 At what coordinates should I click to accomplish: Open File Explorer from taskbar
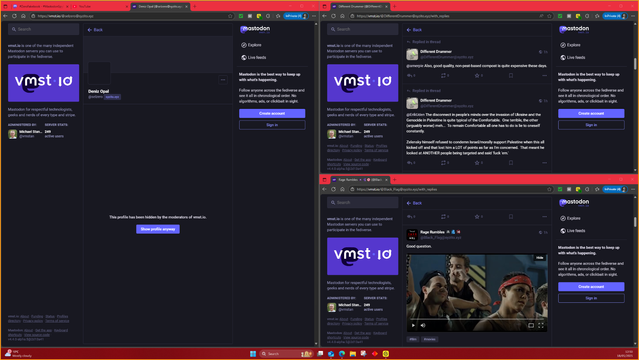pos(353,353)
